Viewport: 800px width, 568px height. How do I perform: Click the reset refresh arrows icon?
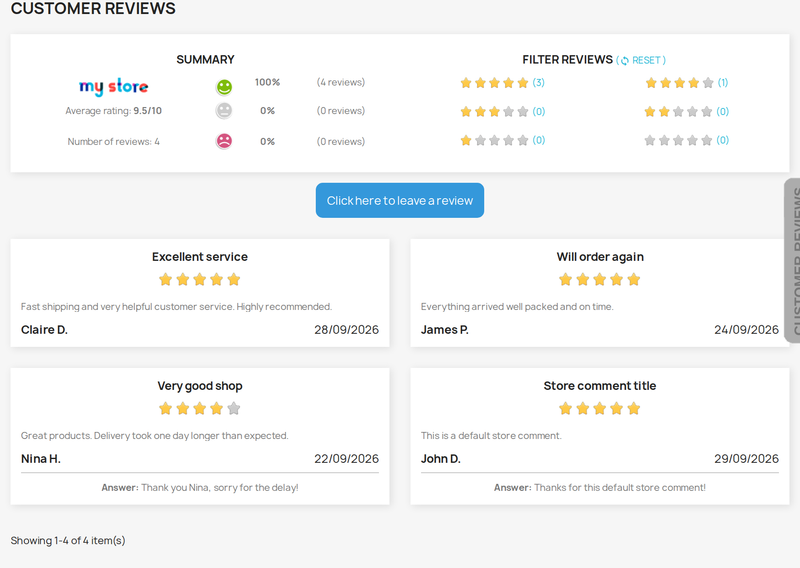click(x=624, y=61)
